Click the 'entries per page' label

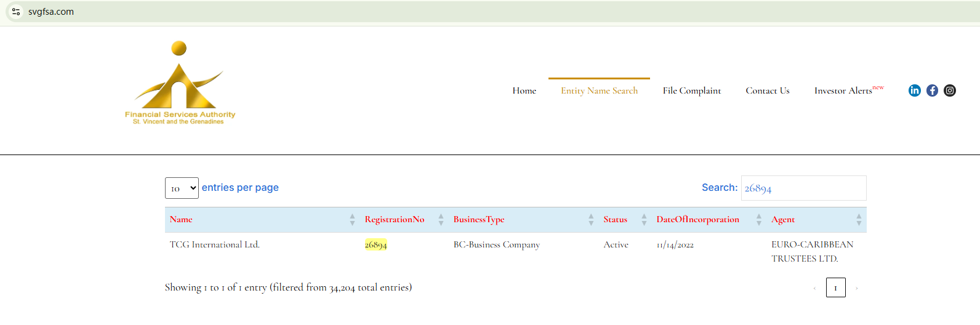240,188
